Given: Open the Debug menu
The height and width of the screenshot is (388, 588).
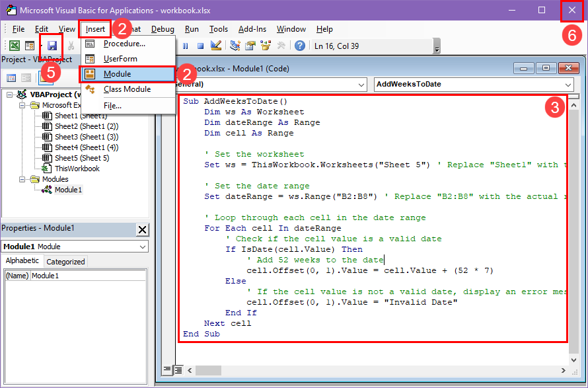Looking at the screenshot, I should tap(163, 29).
